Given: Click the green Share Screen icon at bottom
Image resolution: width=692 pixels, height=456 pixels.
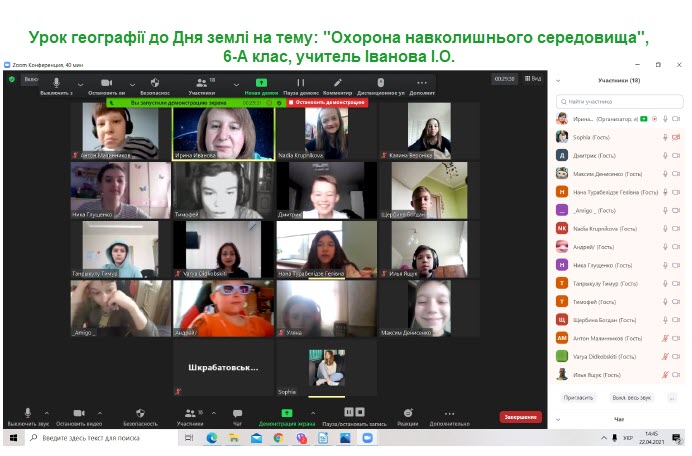Looking at the screenshot, I should pos(287,413).
